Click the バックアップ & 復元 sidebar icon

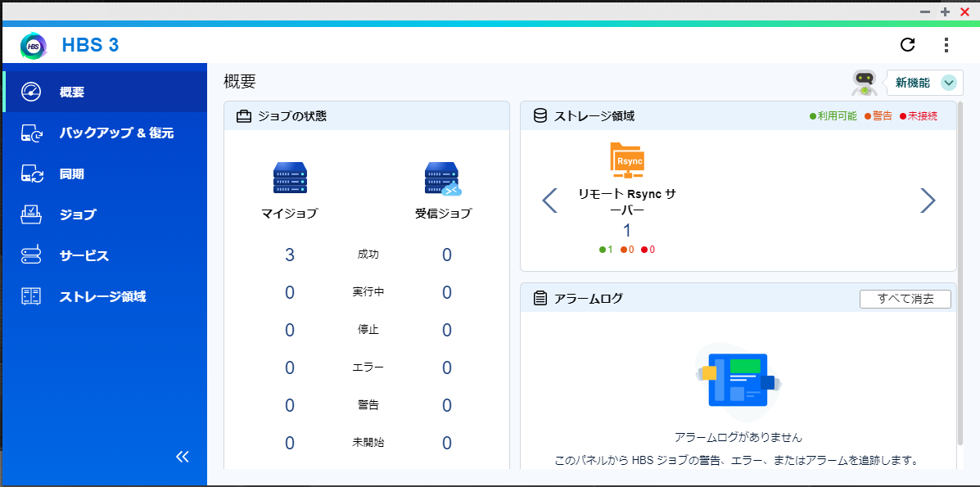(x=31, y=133)
